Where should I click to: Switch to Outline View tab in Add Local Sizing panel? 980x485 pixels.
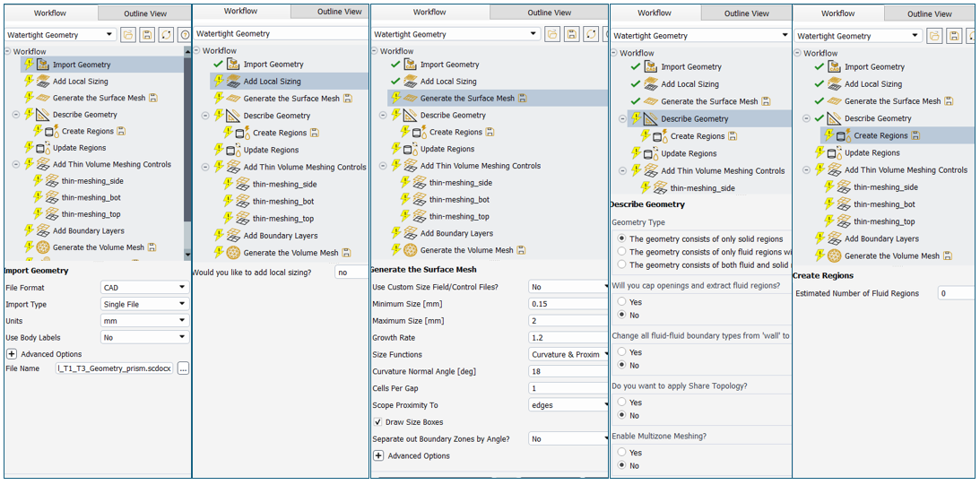pyautogui.click(x=329, y=12)
